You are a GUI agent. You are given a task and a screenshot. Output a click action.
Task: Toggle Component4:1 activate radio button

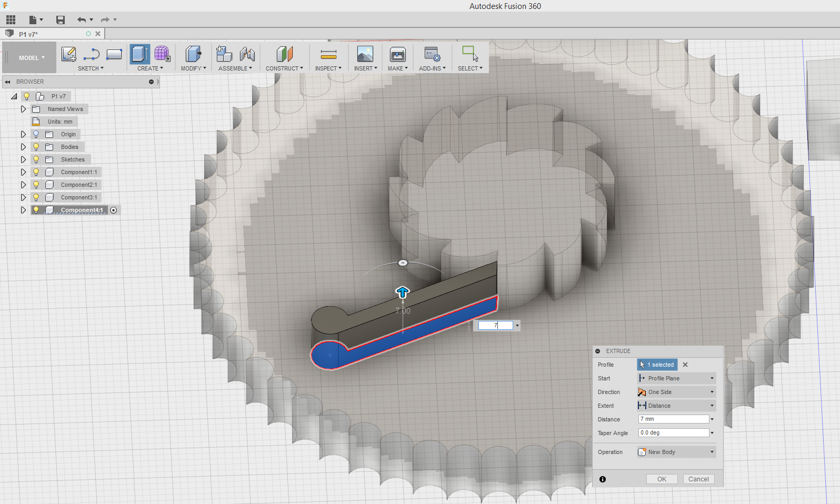coord(114,210)
